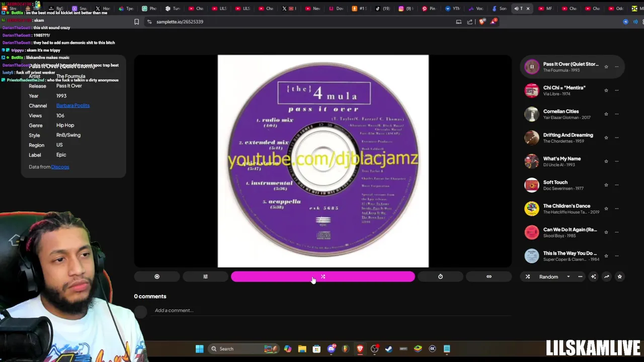Select What's My Name track title
The height and width of the screenshot is (362, 644).
(x=562, y=158)
